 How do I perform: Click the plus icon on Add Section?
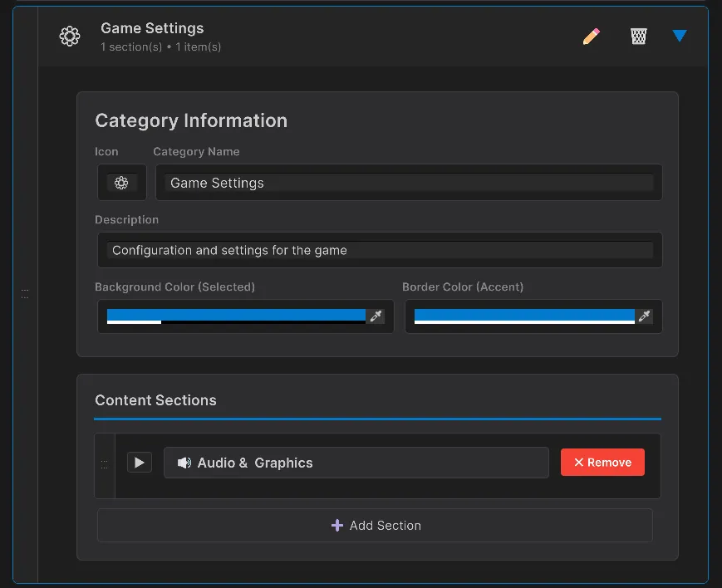pos(336,526)
